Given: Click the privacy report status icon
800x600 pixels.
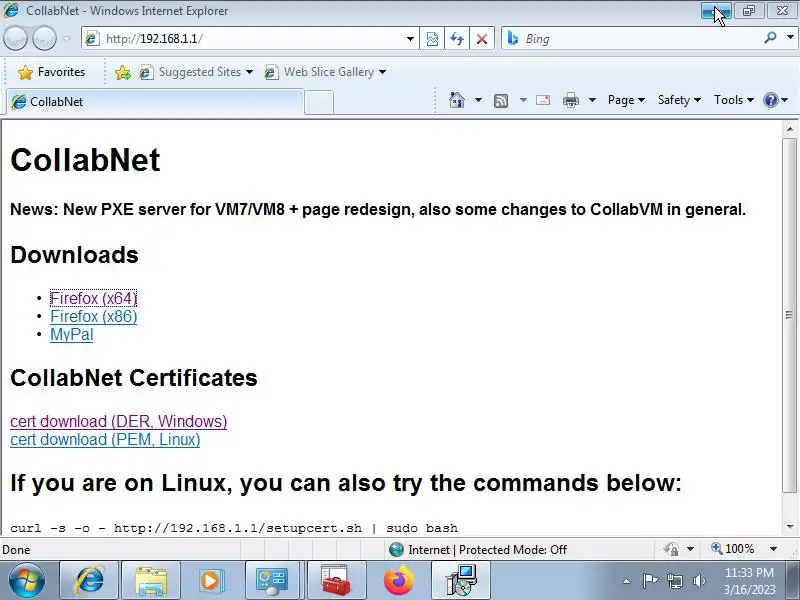Looking at the screenshot, I should point(671,549).
